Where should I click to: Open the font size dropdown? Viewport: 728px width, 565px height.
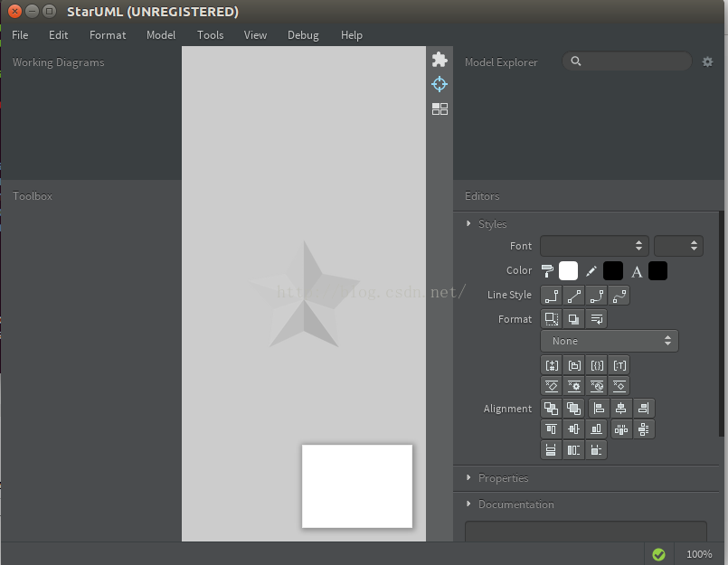coord(678,246)
